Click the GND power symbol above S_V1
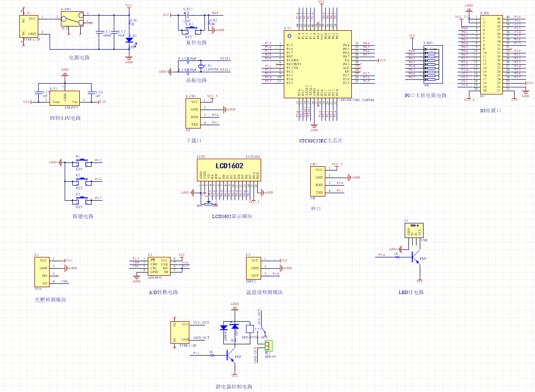The image size is (535, 392). (x=65, y=72)
